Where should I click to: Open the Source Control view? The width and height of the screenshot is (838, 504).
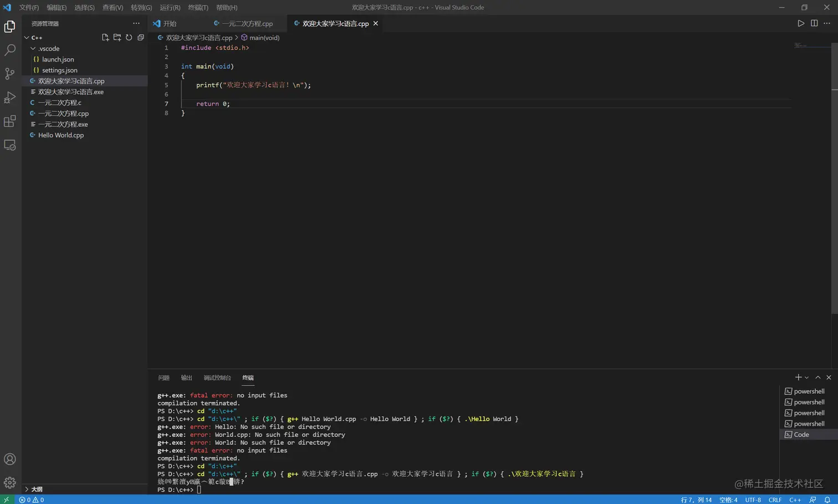(10, 74)
